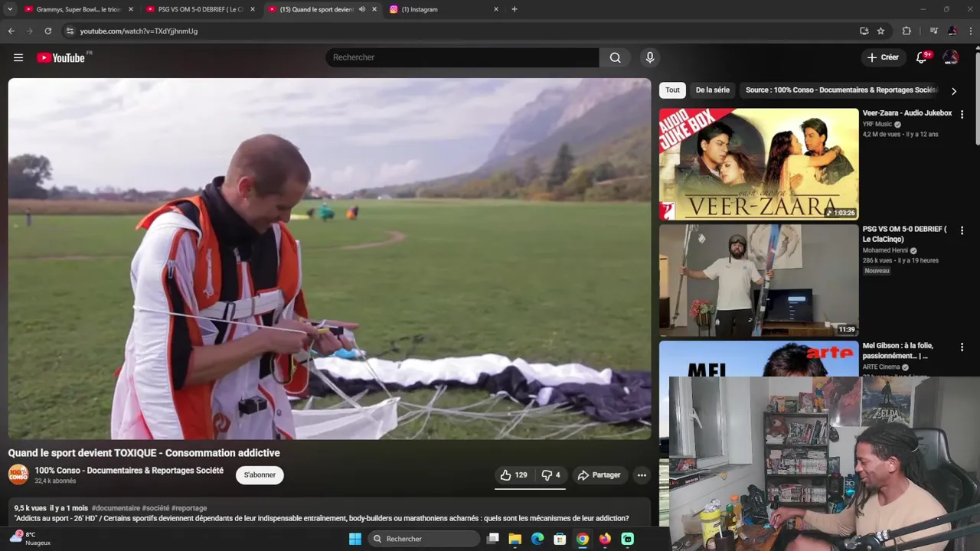The width and height of the screenshot is (980, 551).
Task: Click the #société hashtag
Action: click(x=155, y=508)
